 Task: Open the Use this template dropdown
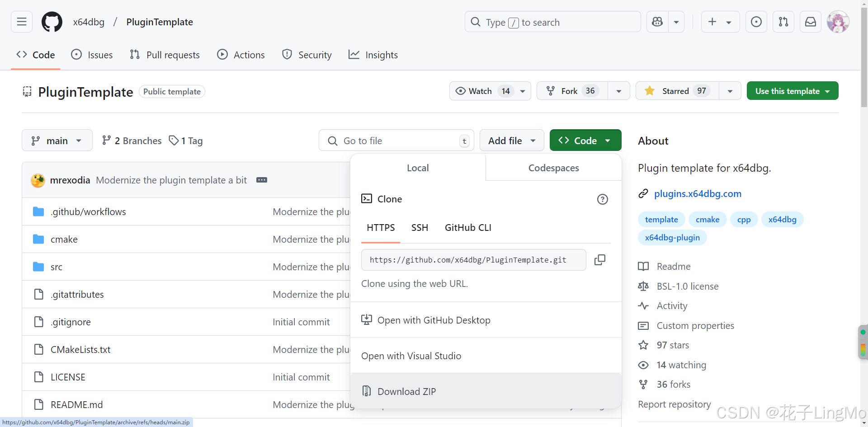coord(793,91)
